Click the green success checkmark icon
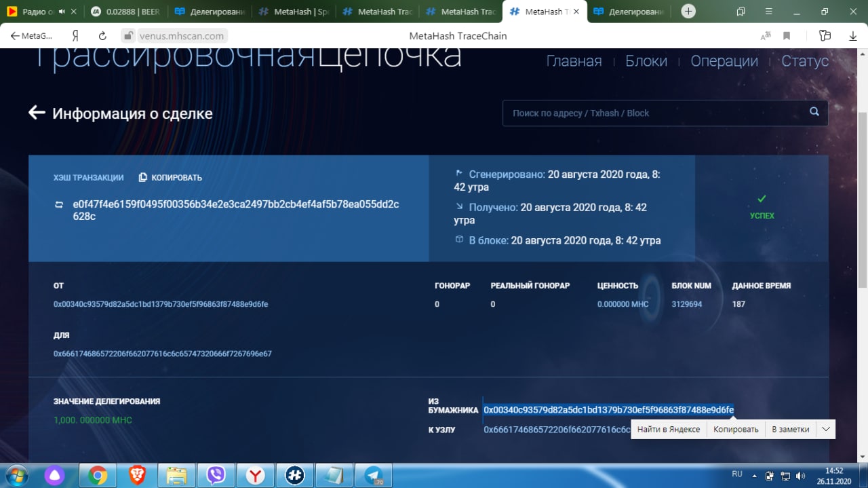This screenshot has height=488, width=868. [762, 199]
